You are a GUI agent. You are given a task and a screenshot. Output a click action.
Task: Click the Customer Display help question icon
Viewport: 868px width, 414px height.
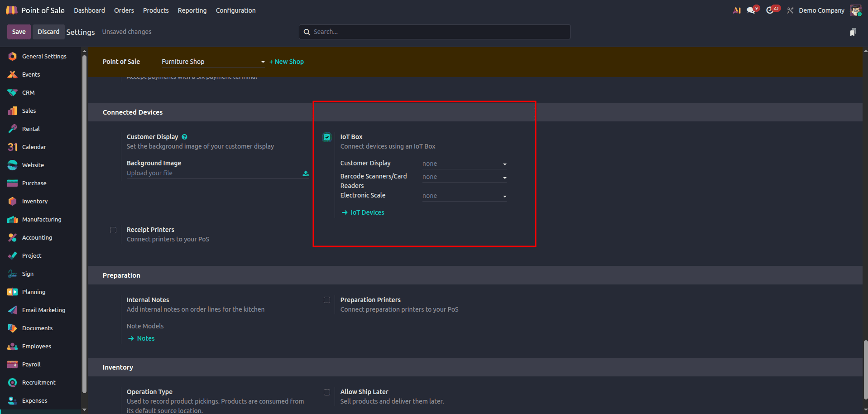[184, 137]
